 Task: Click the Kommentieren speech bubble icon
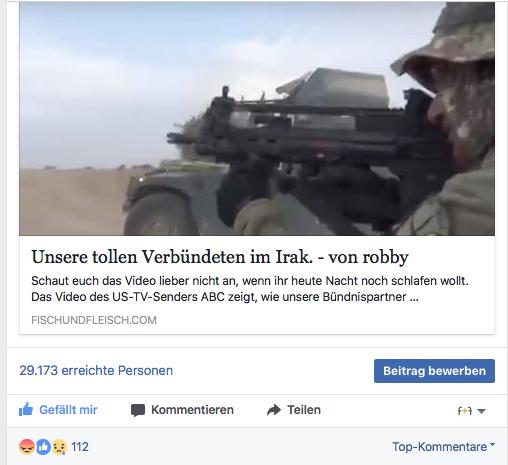pyautogui.click(x=138, y=410)
